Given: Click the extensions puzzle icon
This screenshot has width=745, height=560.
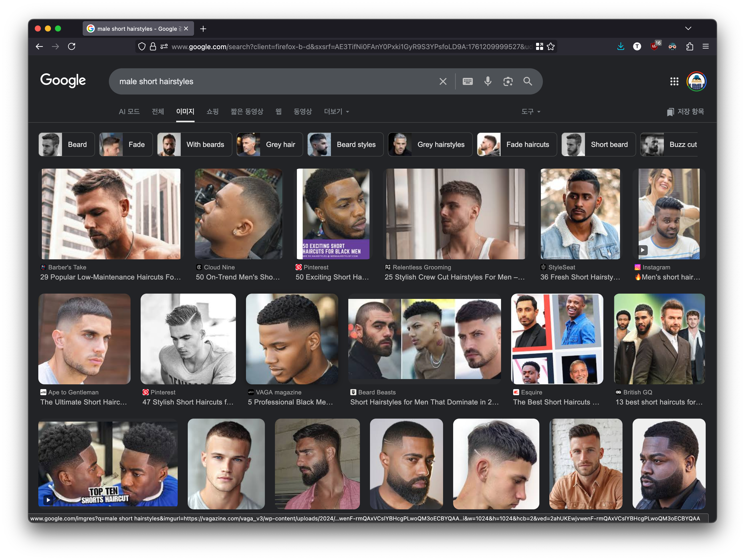Looking at the screenshot, I should [x=690, y=46].
